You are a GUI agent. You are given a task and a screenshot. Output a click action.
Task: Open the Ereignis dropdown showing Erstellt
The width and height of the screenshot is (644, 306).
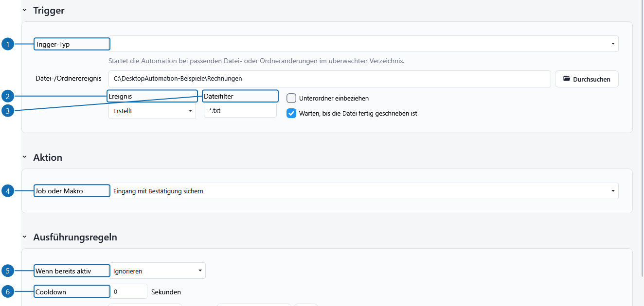152,111
